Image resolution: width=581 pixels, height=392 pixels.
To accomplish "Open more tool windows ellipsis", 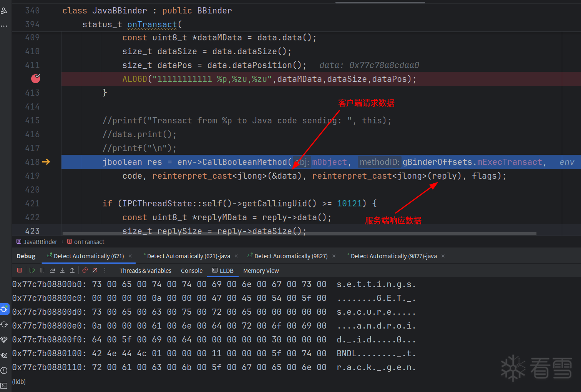I will 4,26.
